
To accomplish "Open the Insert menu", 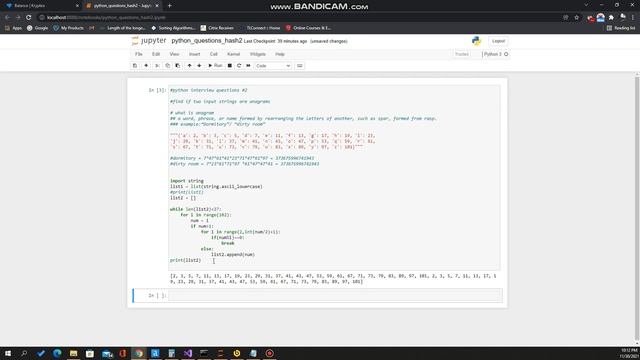I will coord(194,54).
